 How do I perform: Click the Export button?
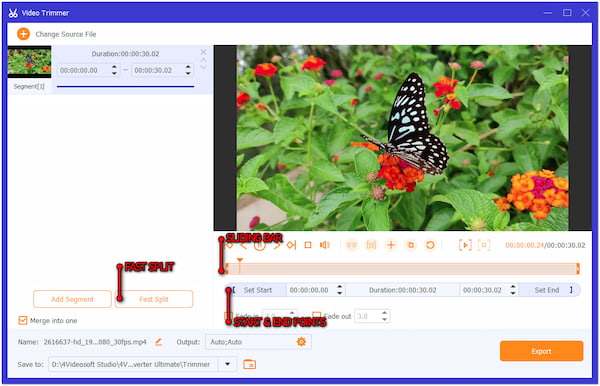pos(541,351)
